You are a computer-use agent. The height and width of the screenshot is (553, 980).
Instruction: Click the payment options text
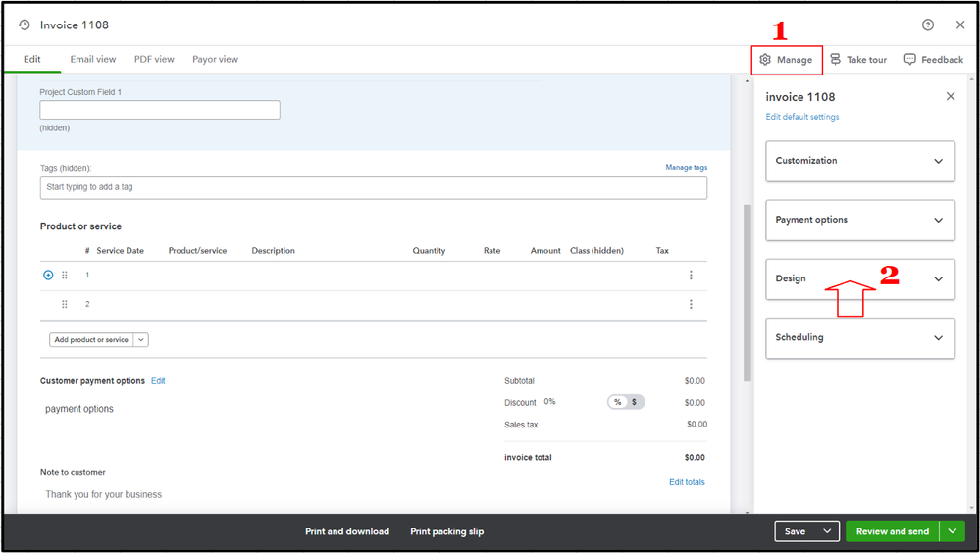tap(79, 409)
